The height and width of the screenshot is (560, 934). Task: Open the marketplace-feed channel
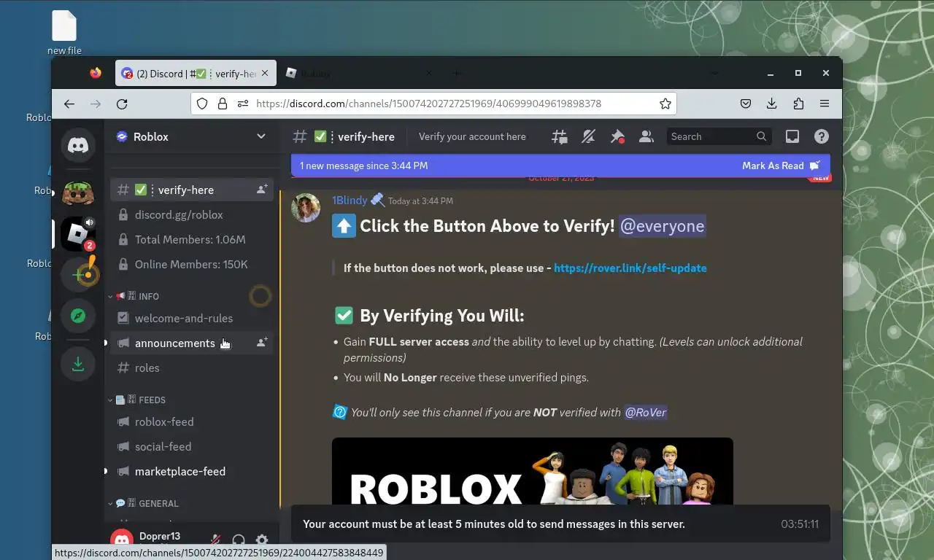192,471
